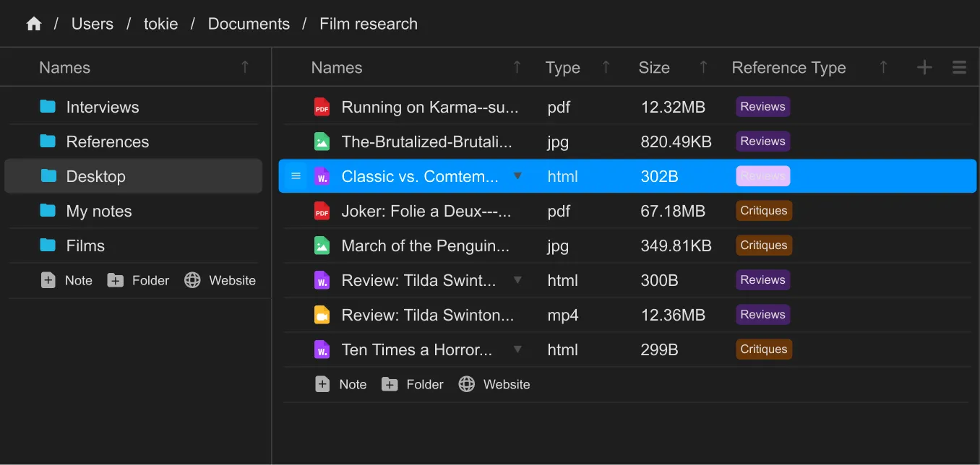Expand the Classic vs. Comtem... row dropdown
980x465 pixels.
[517, 176]
